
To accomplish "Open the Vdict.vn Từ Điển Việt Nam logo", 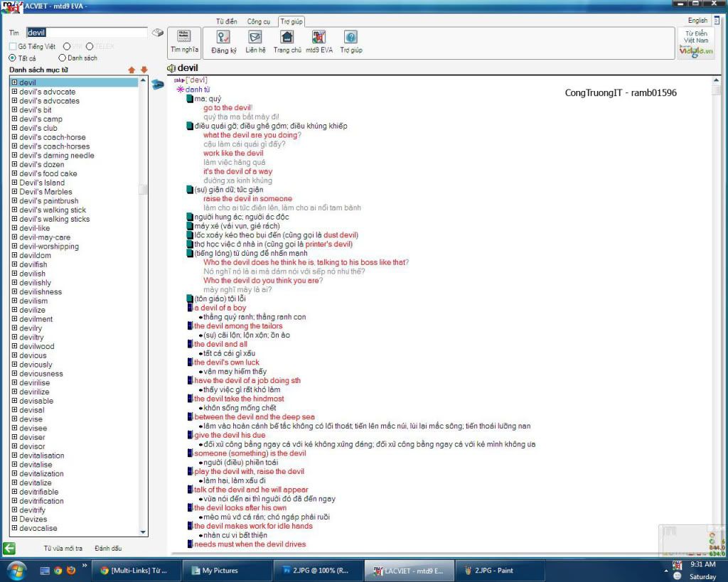I will point(695,43).
